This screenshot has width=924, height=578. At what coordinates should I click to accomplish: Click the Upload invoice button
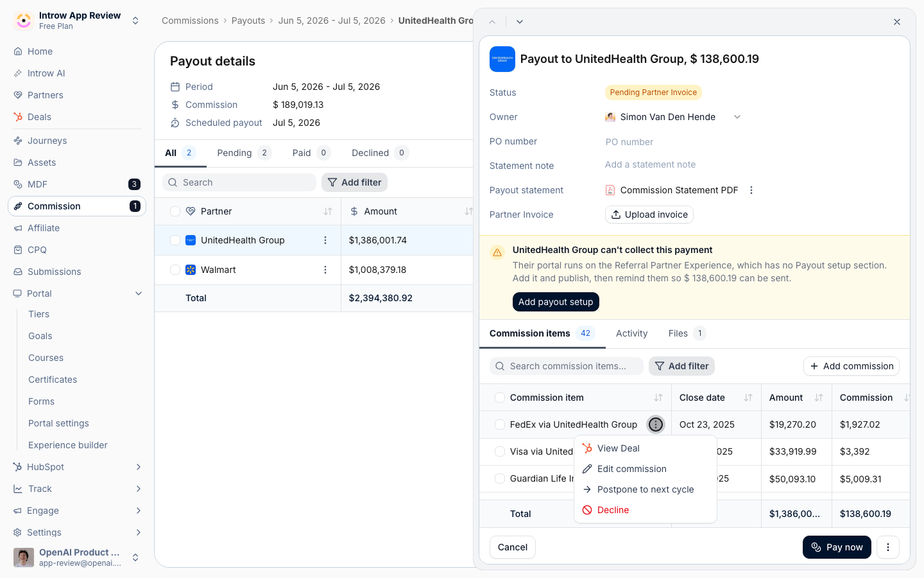pyautogui.click(x=649, y=215)
